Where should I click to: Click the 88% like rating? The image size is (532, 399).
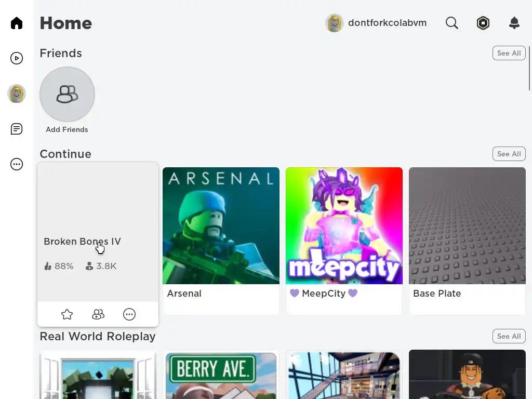tap(59, 267)
